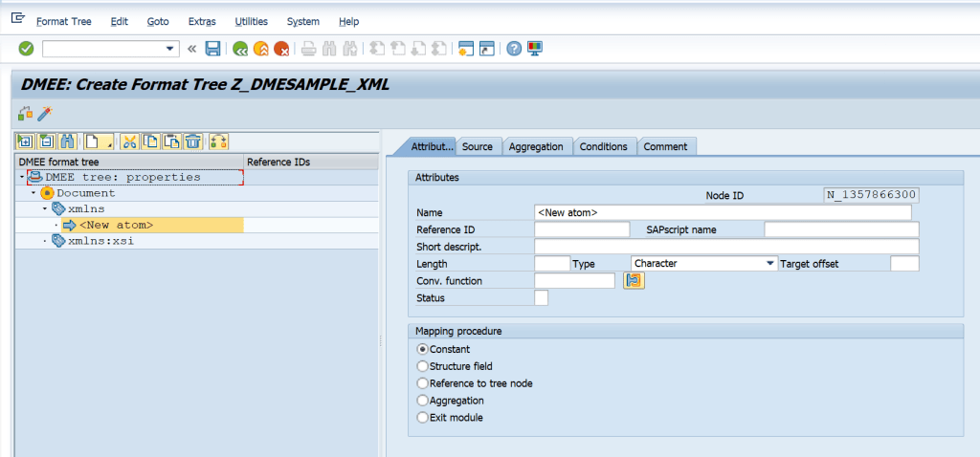This screenshot has width=980, height=457.
Task: Click the Delete trash can icon
Action: tap(191, 141)
